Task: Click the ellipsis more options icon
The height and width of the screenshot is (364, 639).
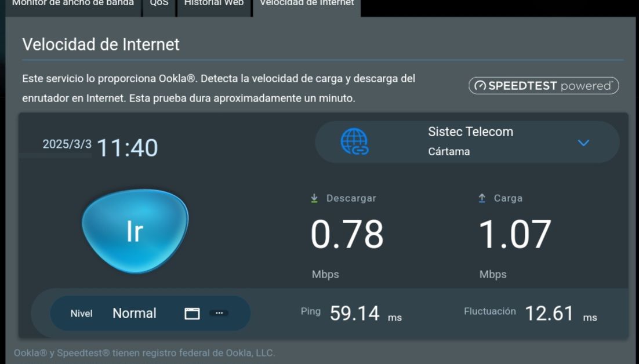Action: pyautogui.click(x=219, y=313)
